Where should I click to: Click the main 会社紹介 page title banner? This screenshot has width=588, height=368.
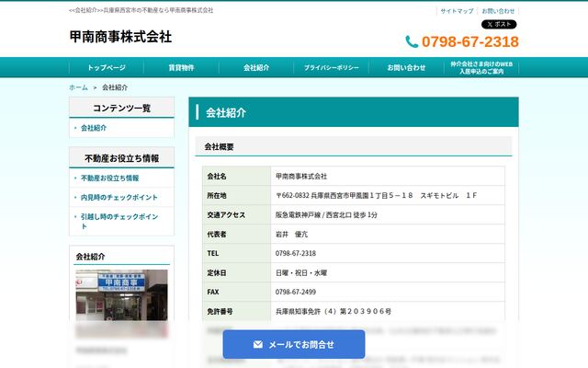click(354, 112)
